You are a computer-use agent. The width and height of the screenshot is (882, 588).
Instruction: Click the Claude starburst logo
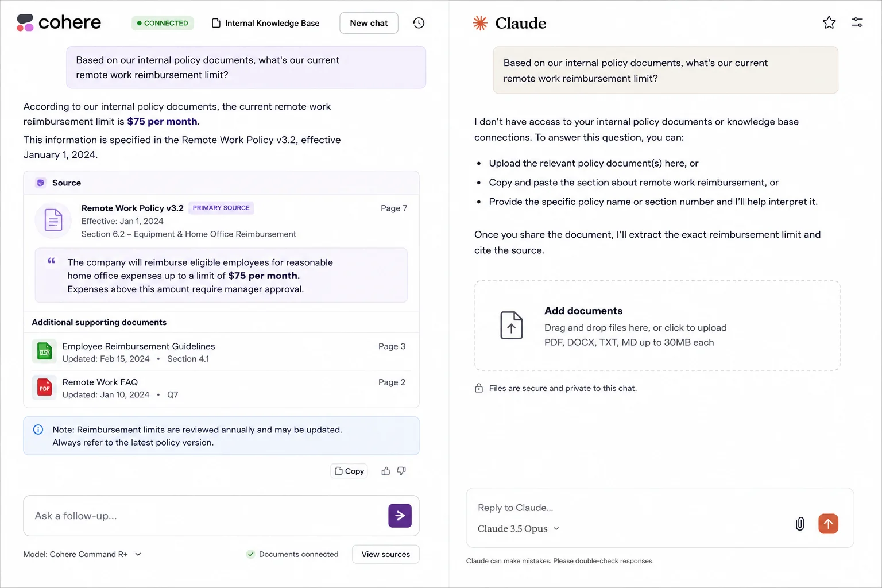(480, 23)
